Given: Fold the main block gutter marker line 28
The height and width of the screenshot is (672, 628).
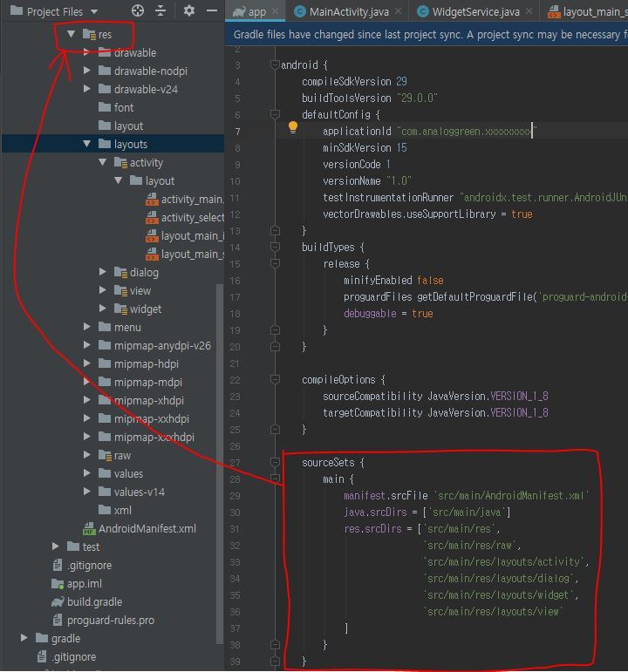Looking at the screenshot, I should click(275, 479).
